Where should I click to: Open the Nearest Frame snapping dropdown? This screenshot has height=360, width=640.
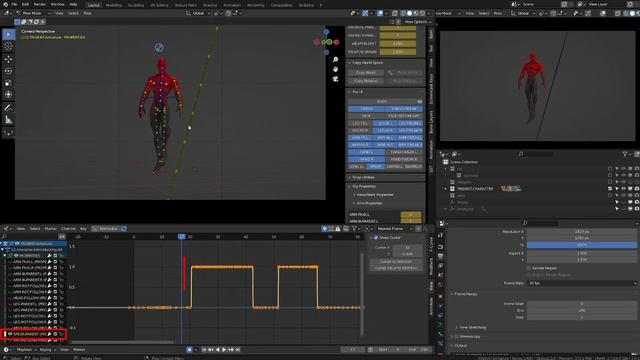point(394,229)
